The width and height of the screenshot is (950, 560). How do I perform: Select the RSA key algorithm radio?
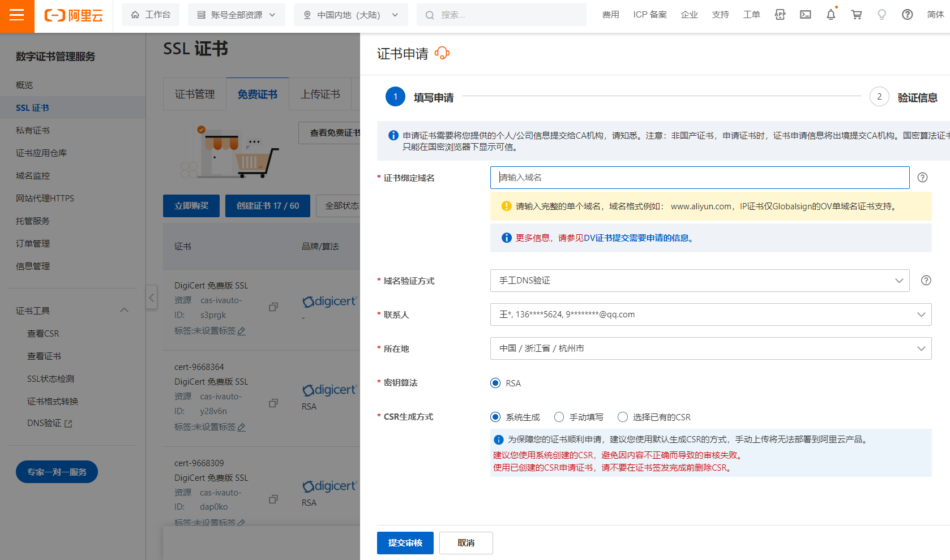tap(495, 383)
